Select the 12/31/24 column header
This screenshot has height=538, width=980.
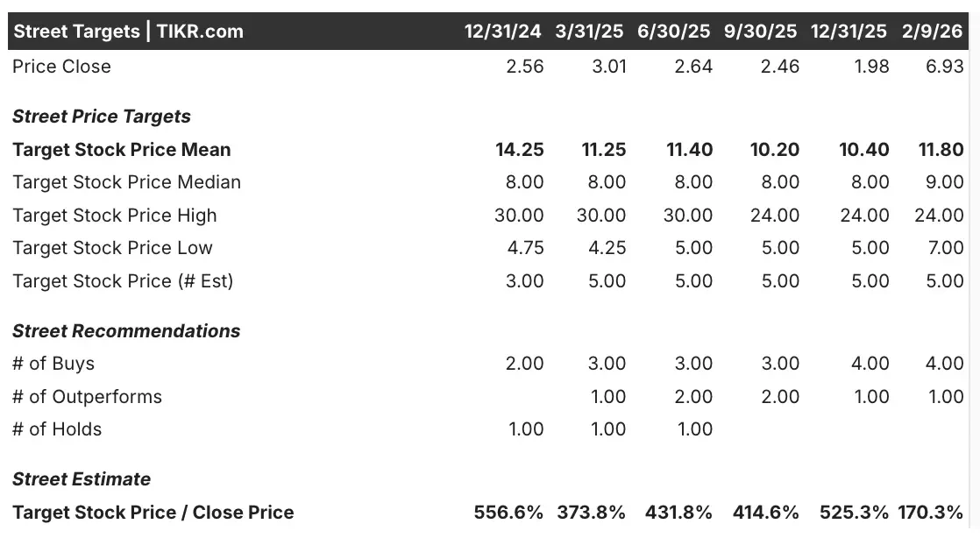coord(502,32)
